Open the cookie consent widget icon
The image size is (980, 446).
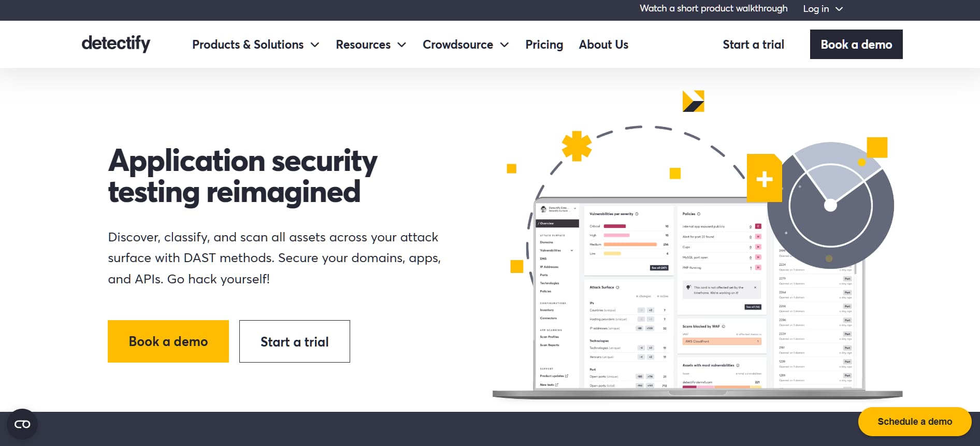pos(22,424)
